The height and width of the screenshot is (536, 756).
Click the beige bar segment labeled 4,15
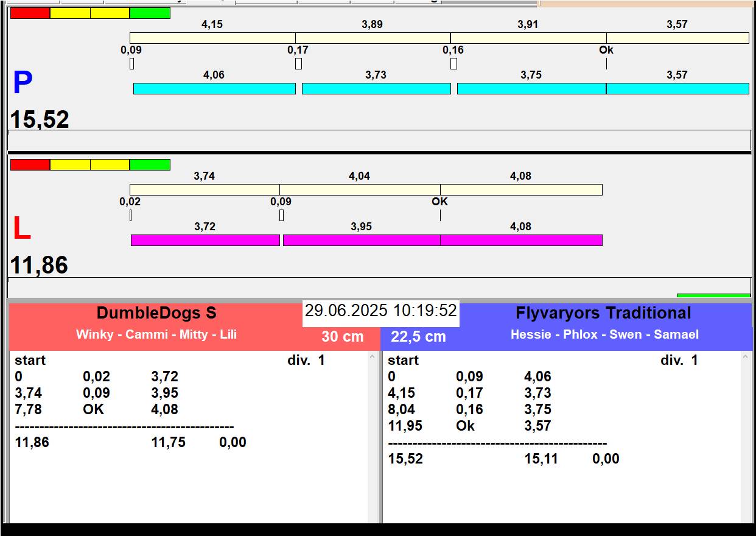212,38
